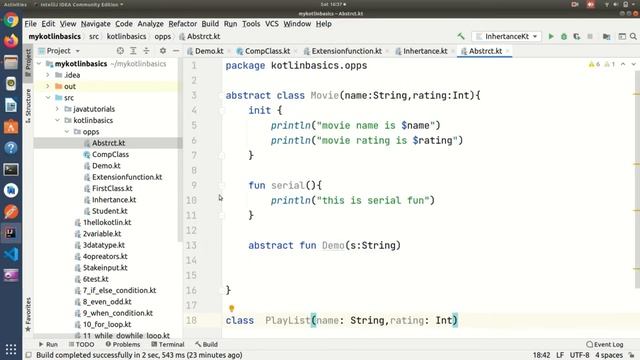Collapse the opps package
This screenshot has height=360, width=640.
[67, 132]
